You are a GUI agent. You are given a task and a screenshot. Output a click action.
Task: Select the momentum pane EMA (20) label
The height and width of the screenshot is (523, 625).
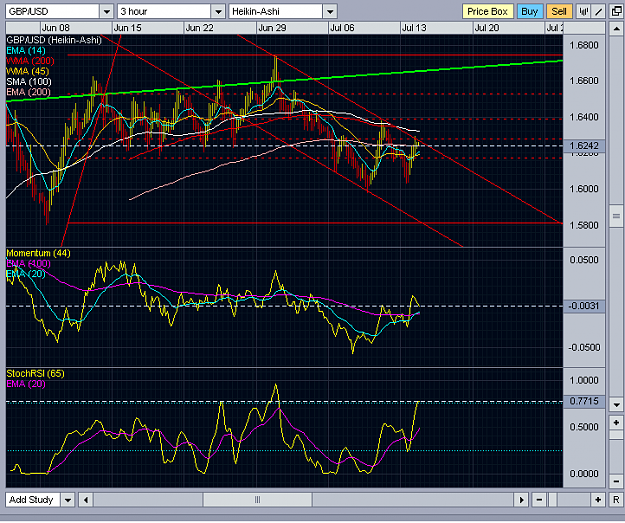(x=26, y=274)
